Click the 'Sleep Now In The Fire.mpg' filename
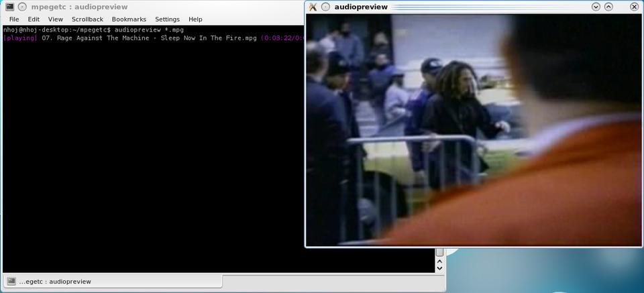 pyautogui.click(x=209, y=38)
